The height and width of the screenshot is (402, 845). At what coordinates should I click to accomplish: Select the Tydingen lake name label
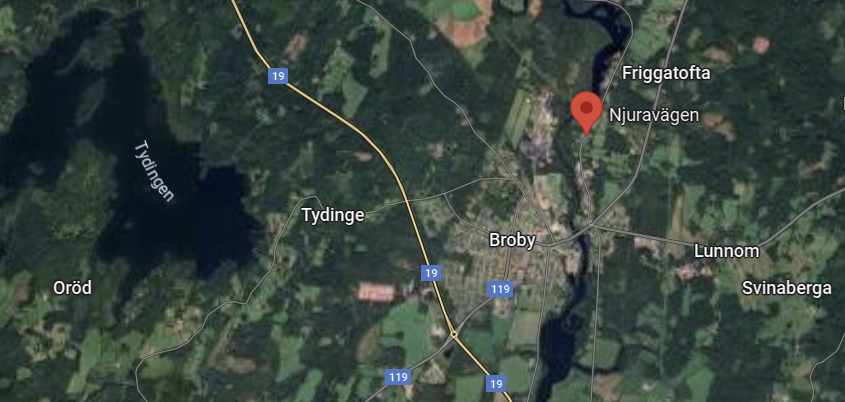click(x=155, y=171)
